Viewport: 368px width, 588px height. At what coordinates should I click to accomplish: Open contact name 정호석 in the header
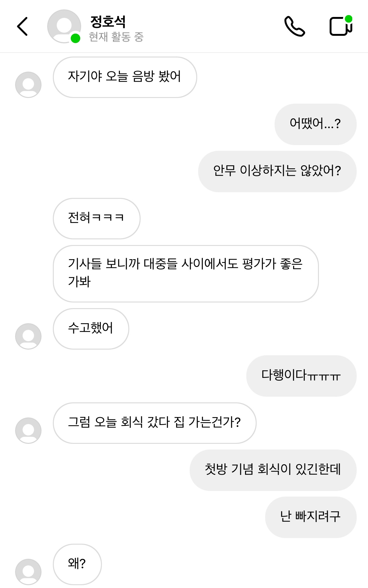click(108, 21)
